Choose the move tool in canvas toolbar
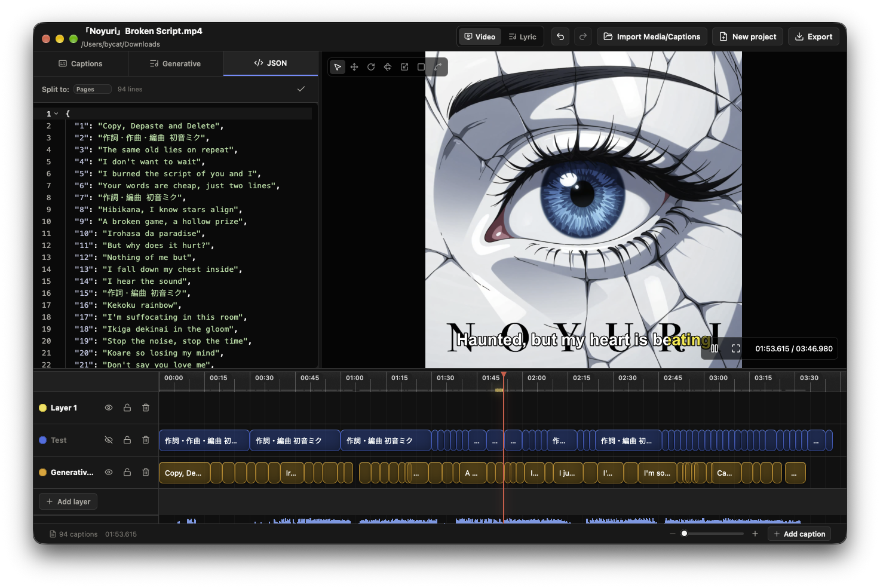Screen dimensions: 880x588 tap(354, 67)
